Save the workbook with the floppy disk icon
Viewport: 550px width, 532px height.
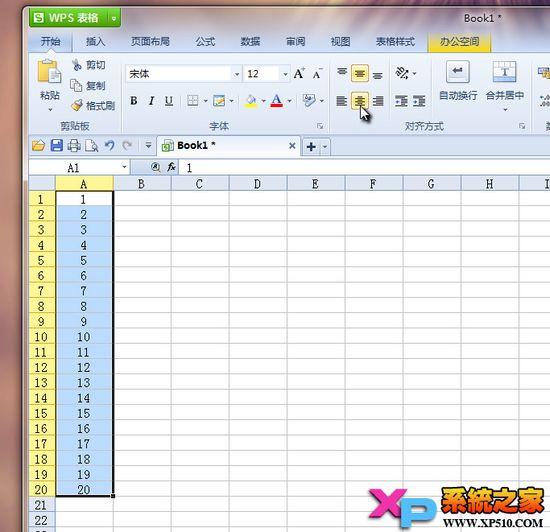tap(56, 145)
